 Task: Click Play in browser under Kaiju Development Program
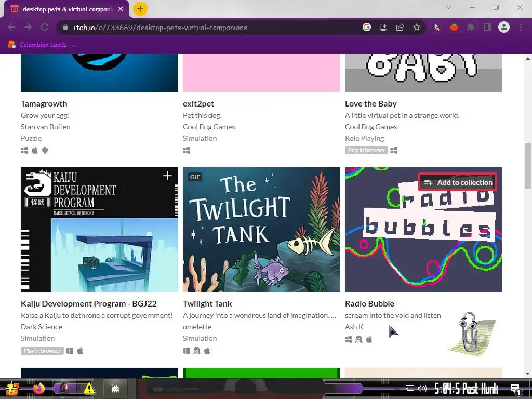(x=42, y=351)
